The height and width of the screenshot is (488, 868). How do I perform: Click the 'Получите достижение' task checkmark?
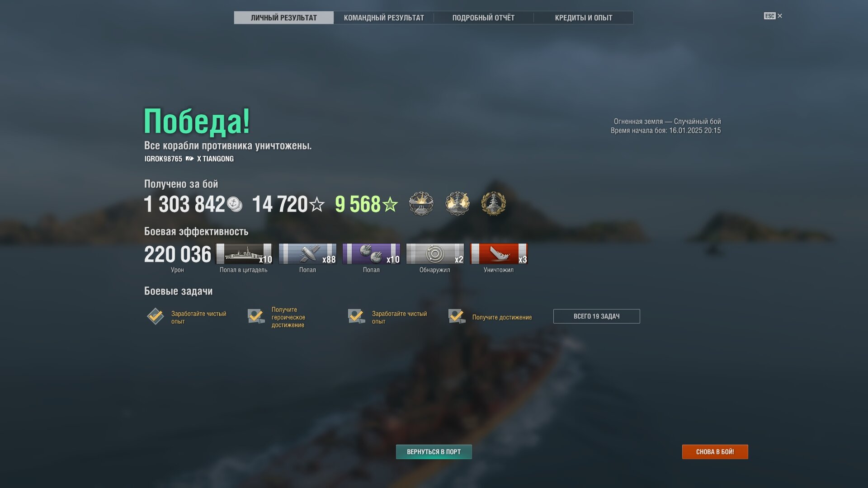[x=457, y=316]
